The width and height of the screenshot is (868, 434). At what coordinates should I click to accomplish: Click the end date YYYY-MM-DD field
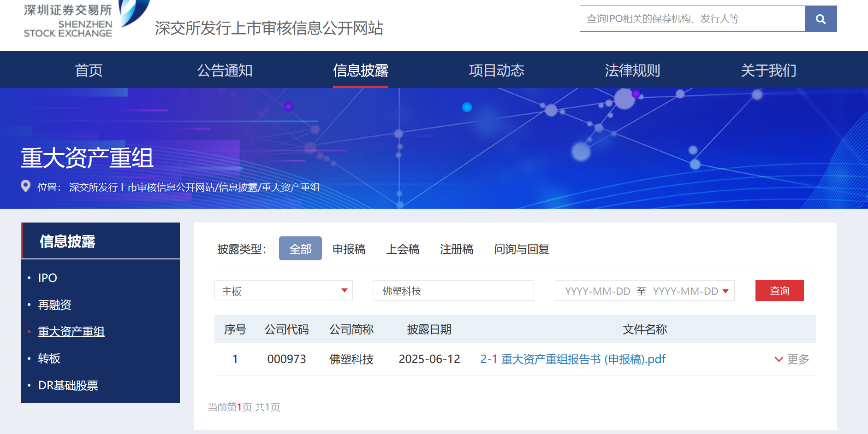point(685,291)
